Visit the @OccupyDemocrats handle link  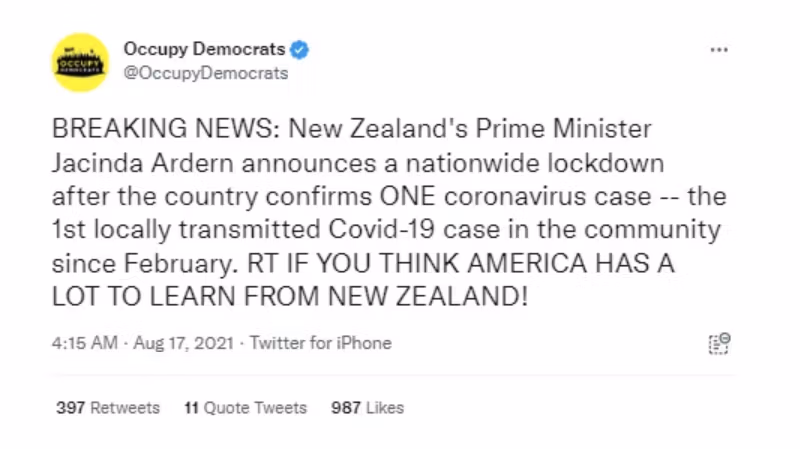pos(205,73)
